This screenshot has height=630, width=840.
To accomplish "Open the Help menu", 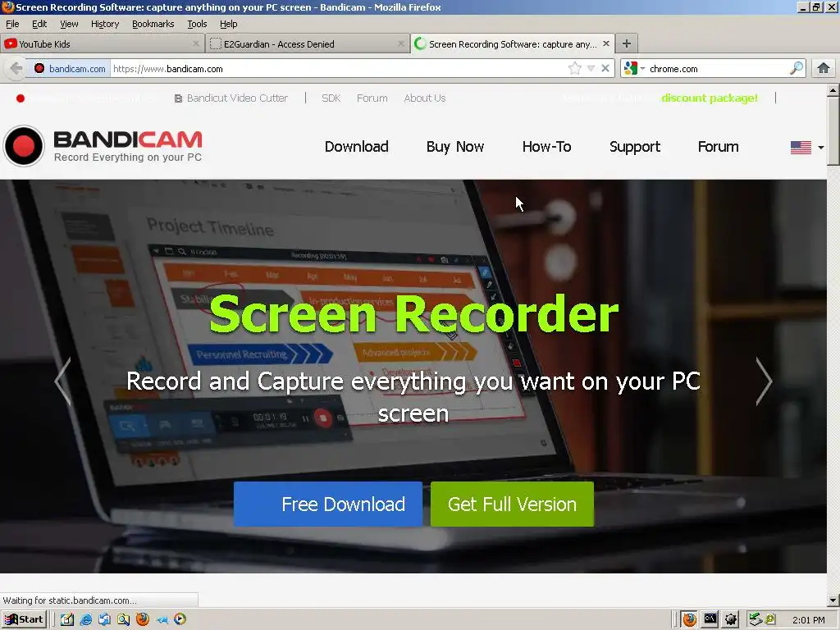I will (x=229, y=24).
